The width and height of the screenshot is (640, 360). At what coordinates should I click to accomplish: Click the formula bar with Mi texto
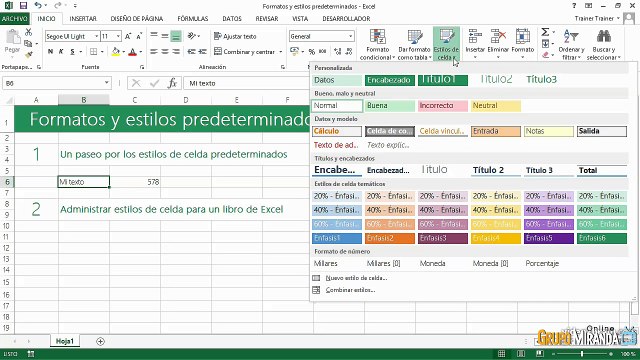[247, 83]
